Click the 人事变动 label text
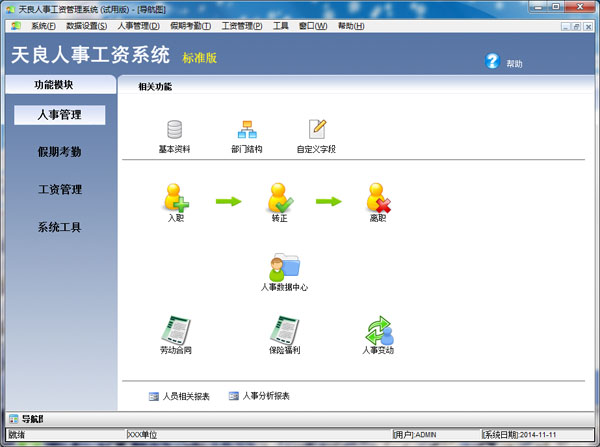Screen dimensions: 600x447 coord(378,350)
